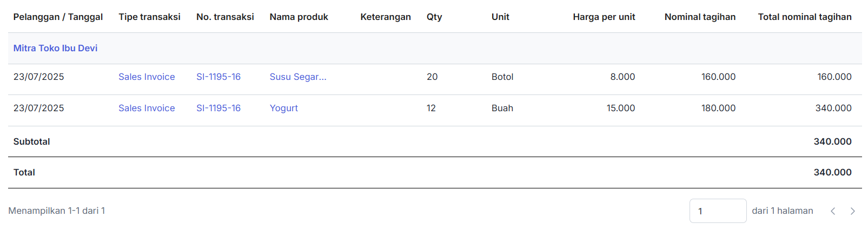Open customer Mitra Toko Ibu Devi
This screenshot has height=230, width=868.
click(55, 48)
